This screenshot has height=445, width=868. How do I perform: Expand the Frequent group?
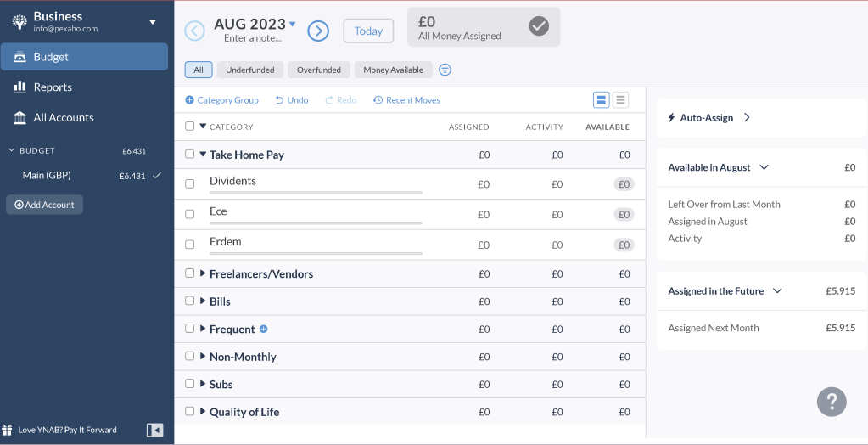tap(203, 329)
